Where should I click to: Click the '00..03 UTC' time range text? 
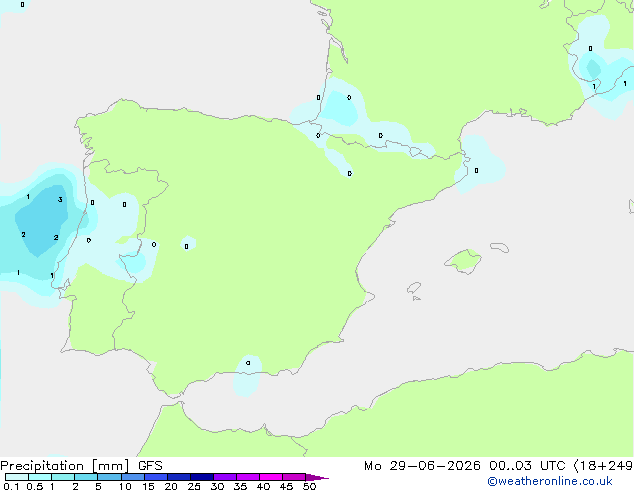point(527,466)
